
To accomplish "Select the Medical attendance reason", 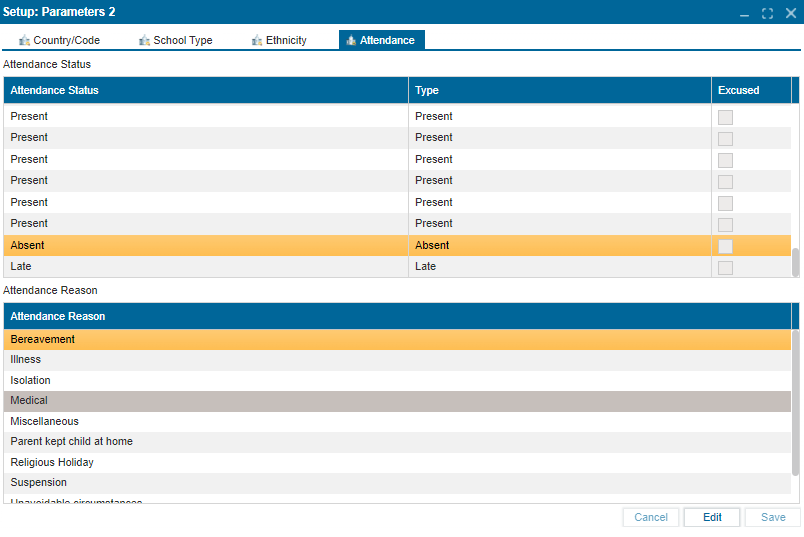I will click(x=28, y=401).
